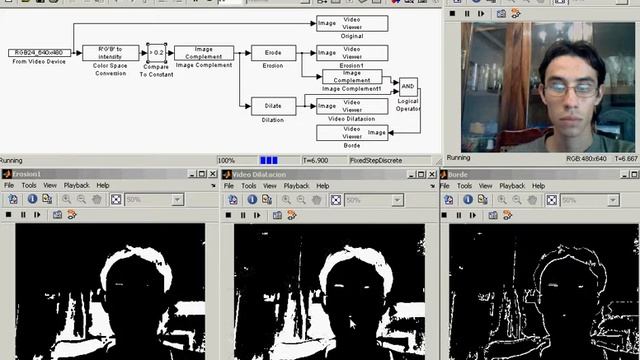The width and height of the screenshot is (640, 360).
Task: Select pan hand tool in Video Dilatacion window
Action: 316,200
